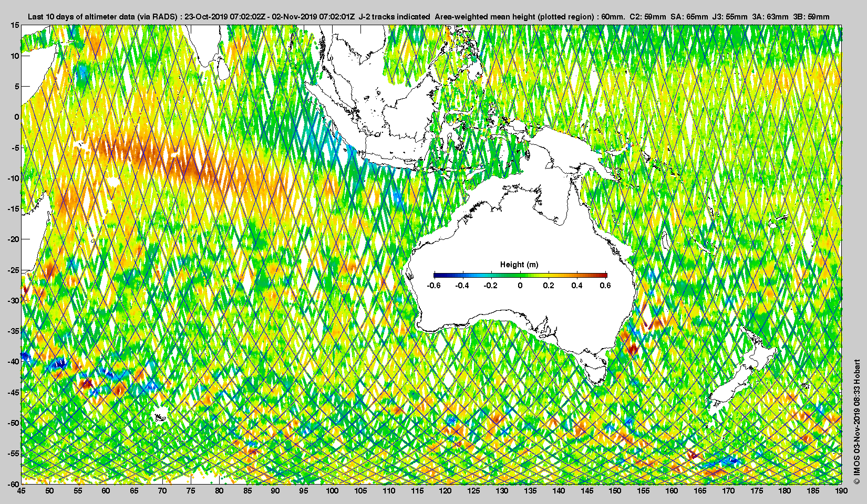Click longitude tick label 100 on bottom axis
867x504 pixels.
pyautogui.click(x=332, y=491)
